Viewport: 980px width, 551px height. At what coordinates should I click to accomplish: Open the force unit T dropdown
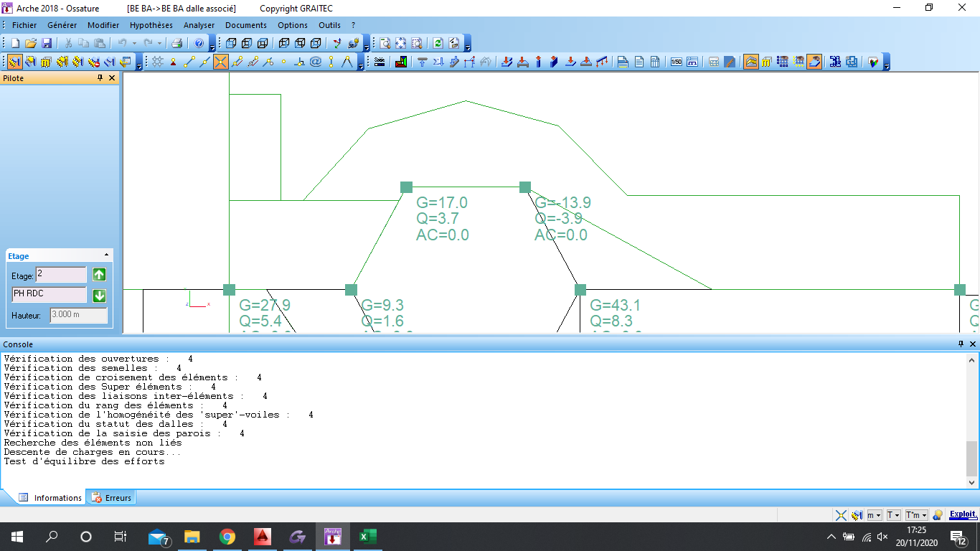(893, 515)
